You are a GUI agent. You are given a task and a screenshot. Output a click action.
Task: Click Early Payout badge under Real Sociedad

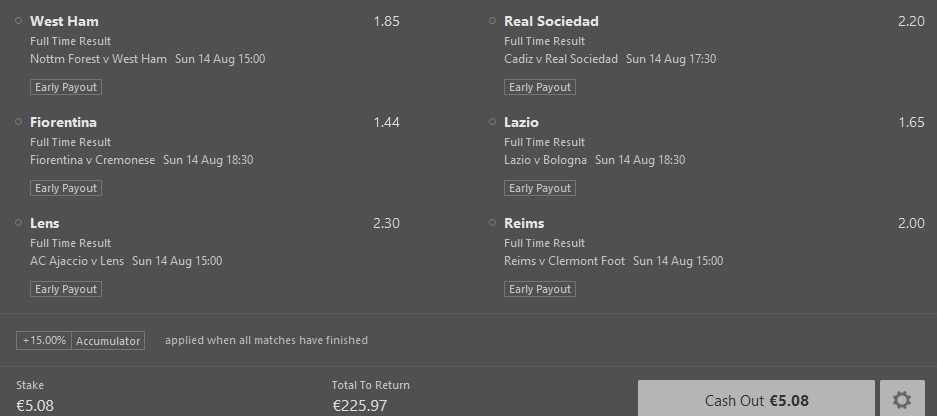(x=540, y=87)
